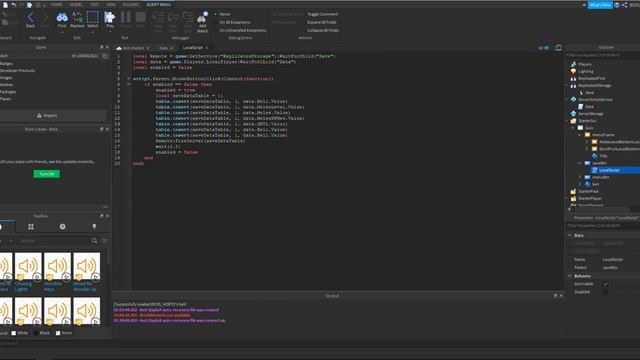The height and width of the screenshot is (360, 640).
Task: Click Expand All Folds
Action: tap(322, 22)
